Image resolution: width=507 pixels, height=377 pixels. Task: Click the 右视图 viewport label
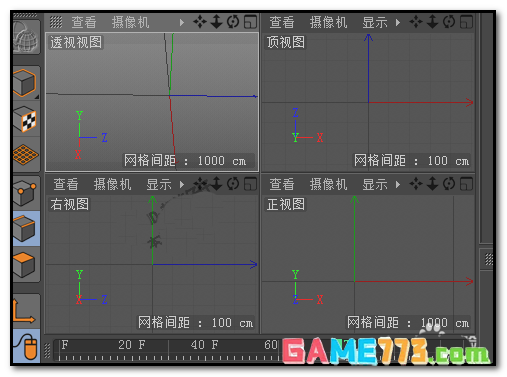coord(70,204)
